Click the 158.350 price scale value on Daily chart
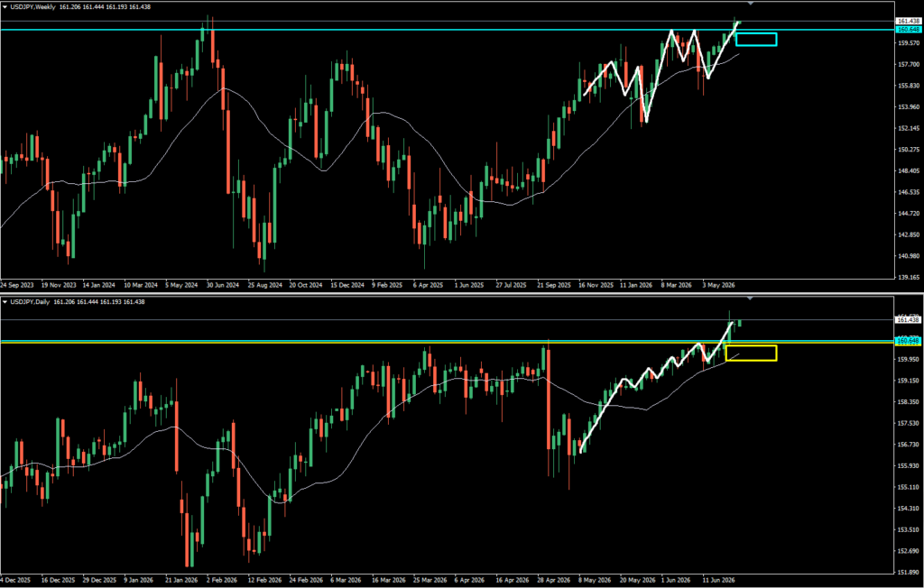This screenshot has width=924, height=588. click(x=908, y=402)
